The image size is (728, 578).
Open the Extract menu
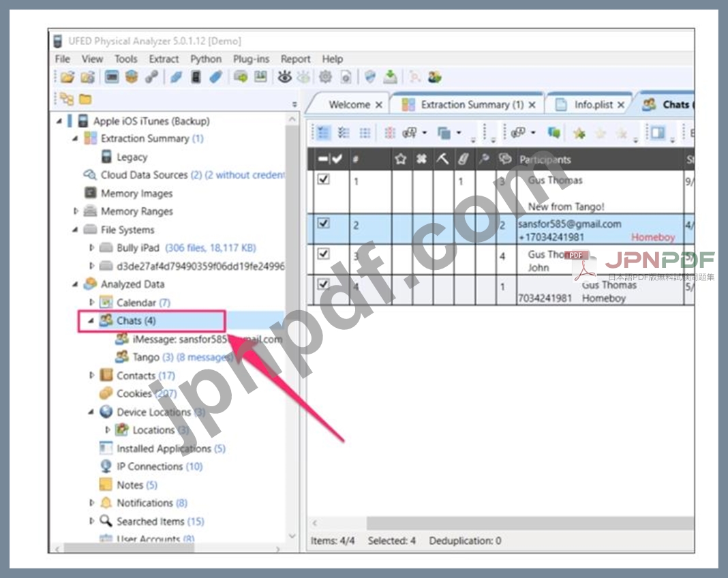point(164,59)
